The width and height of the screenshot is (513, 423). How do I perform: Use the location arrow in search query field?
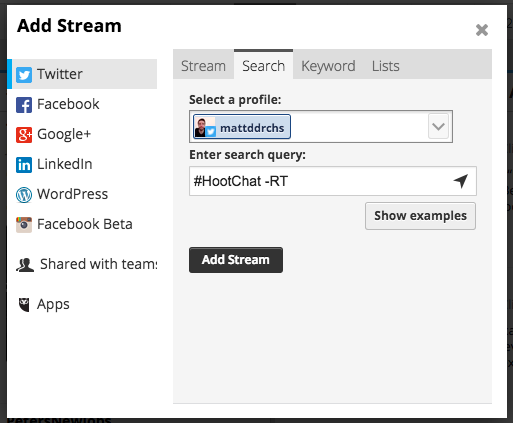click(461, 181)
